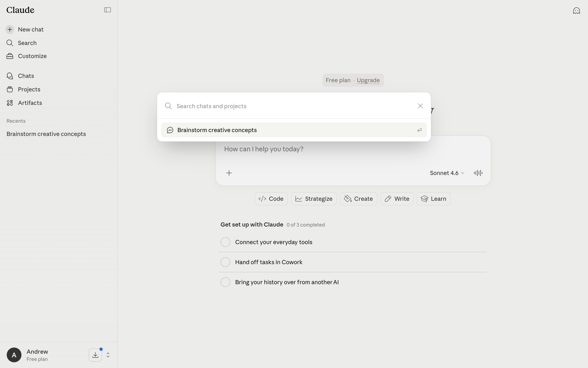
Task: Click the Andrew Free plan profile name
Action: pyautogui.click(x=37, y=355)
